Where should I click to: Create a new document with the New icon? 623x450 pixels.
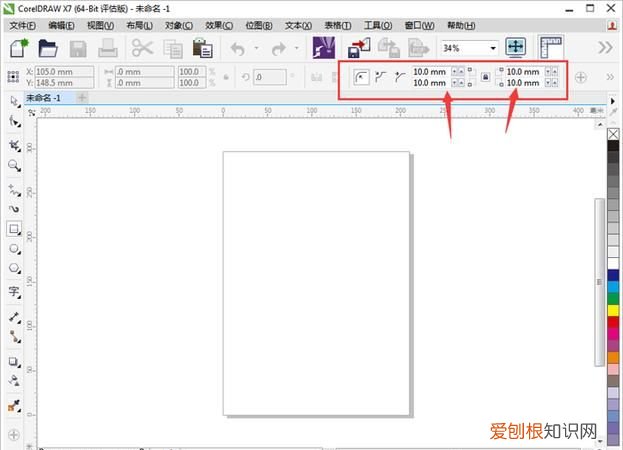coord(19,48)
